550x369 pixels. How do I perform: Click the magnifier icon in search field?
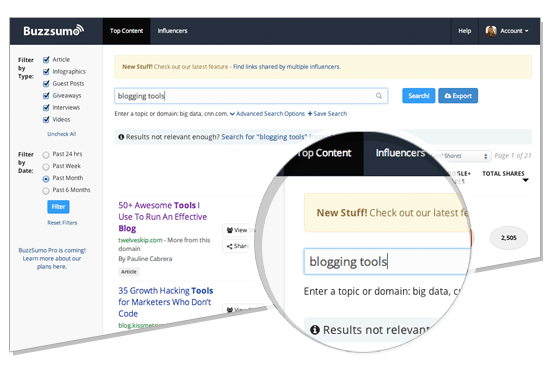pyautogui.click(x=379, y=96)
